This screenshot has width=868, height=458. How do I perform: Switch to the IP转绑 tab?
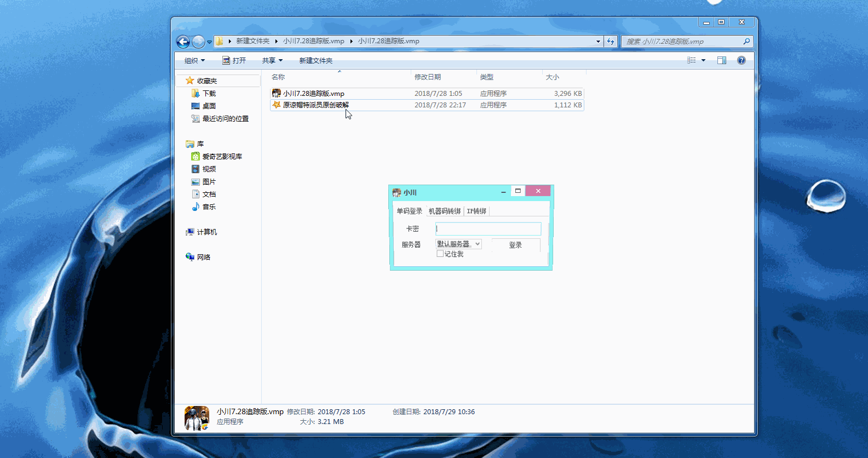pyautogui.click(x=476, y=211)
